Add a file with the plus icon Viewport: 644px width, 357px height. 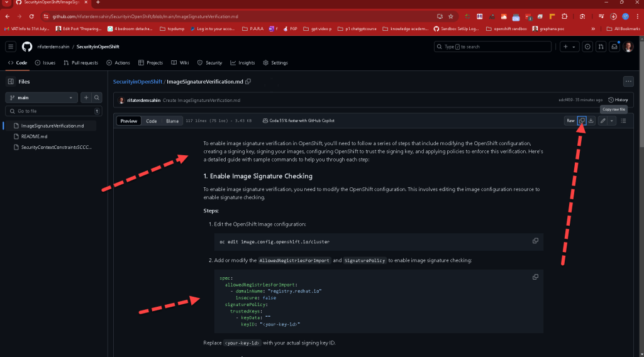pyautogui.click(x=86, y=97)
